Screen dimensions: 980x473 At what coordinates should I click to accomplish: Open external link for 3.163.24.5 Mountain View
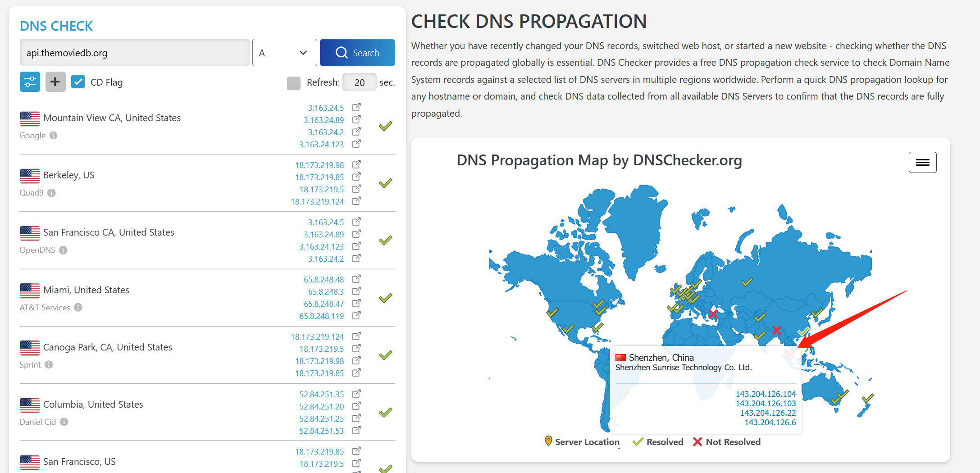point(356,107)
